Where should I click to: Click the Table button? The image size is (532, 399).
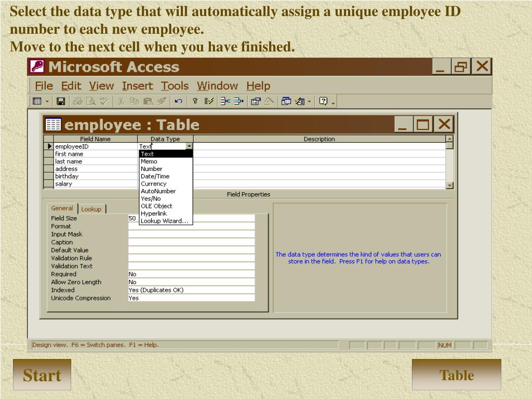(456, 375)
